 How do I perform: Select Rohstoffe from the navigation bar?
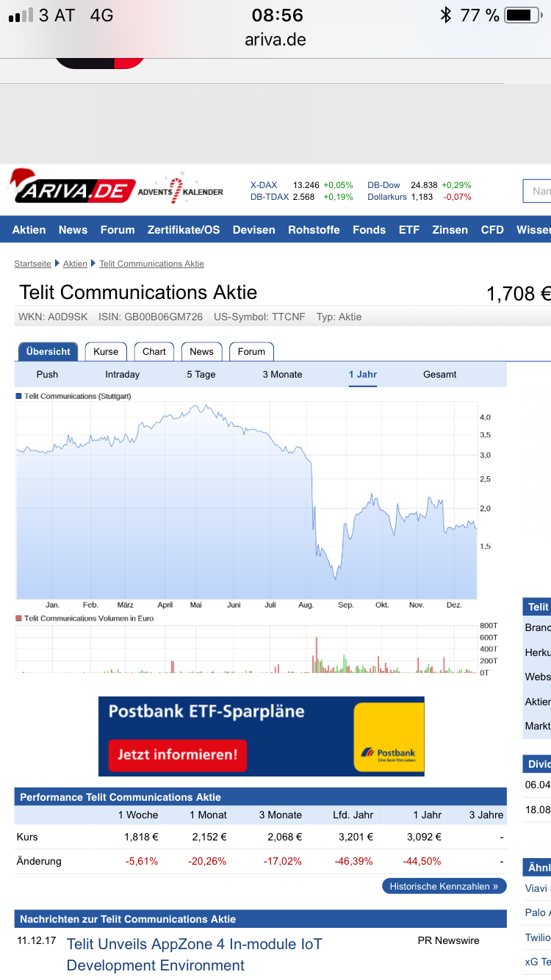click(314, 230)
